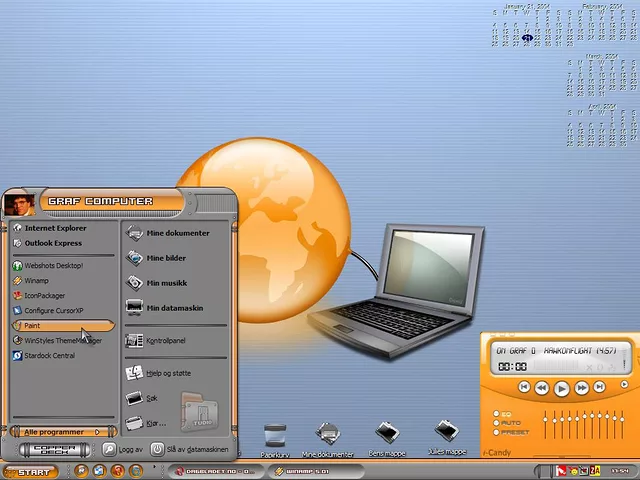This screenshot has width=640, height=480.
Task: Click the Copper Deck logo button
Action: tap(55, 450)
